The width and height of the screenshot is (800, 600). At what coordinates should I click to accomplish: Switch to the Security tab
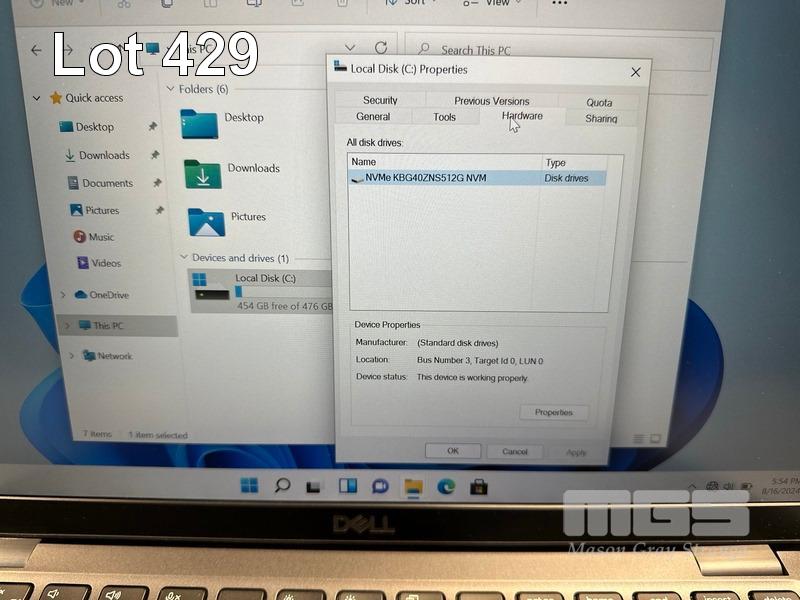pos(380,100)
